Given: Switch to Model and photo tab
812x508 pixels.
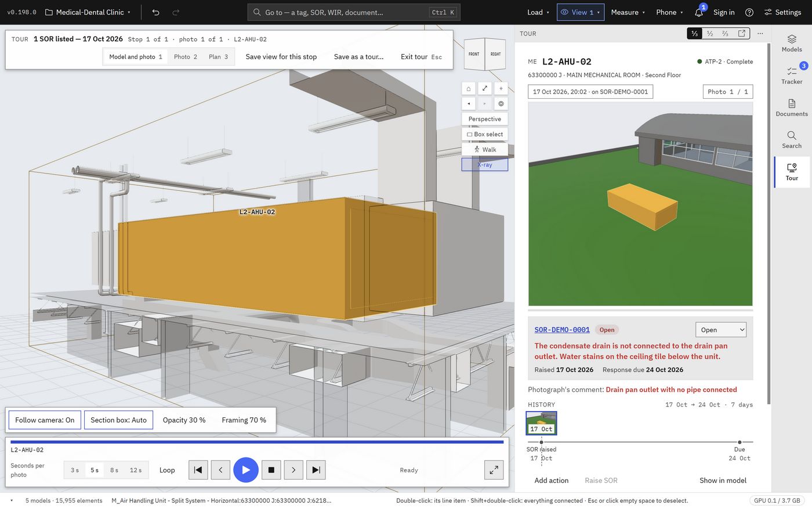Looking at the screenshot, I should coord(136,57).
